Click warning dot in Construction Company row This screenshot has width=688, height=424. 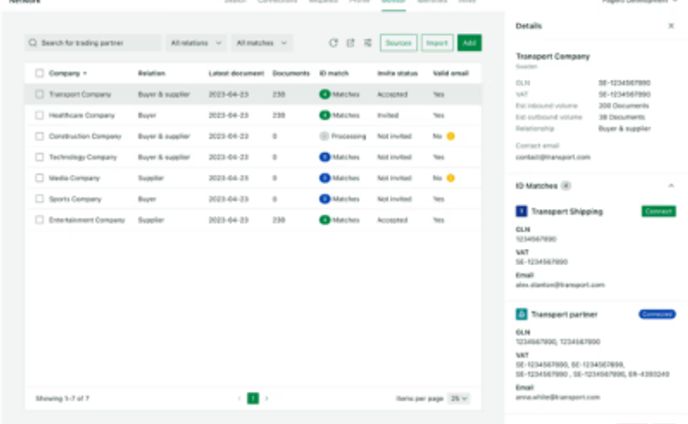click(451, 135)
